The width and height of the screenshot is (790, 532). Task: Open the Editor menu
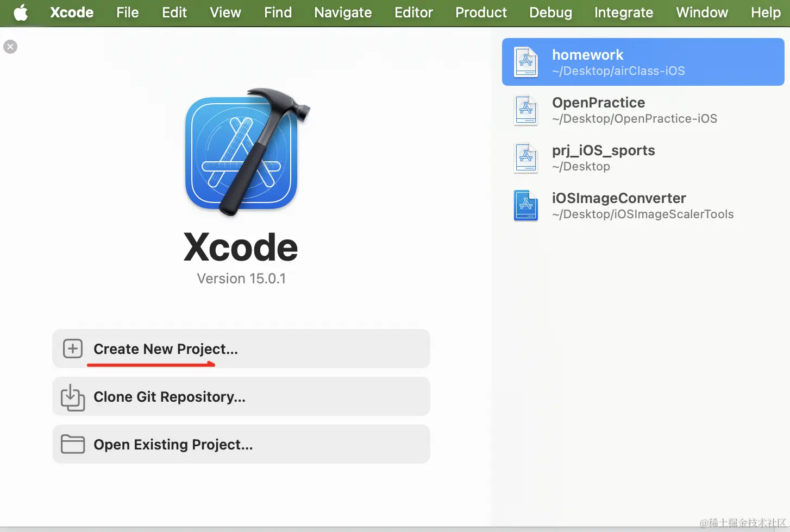[413, 12]
